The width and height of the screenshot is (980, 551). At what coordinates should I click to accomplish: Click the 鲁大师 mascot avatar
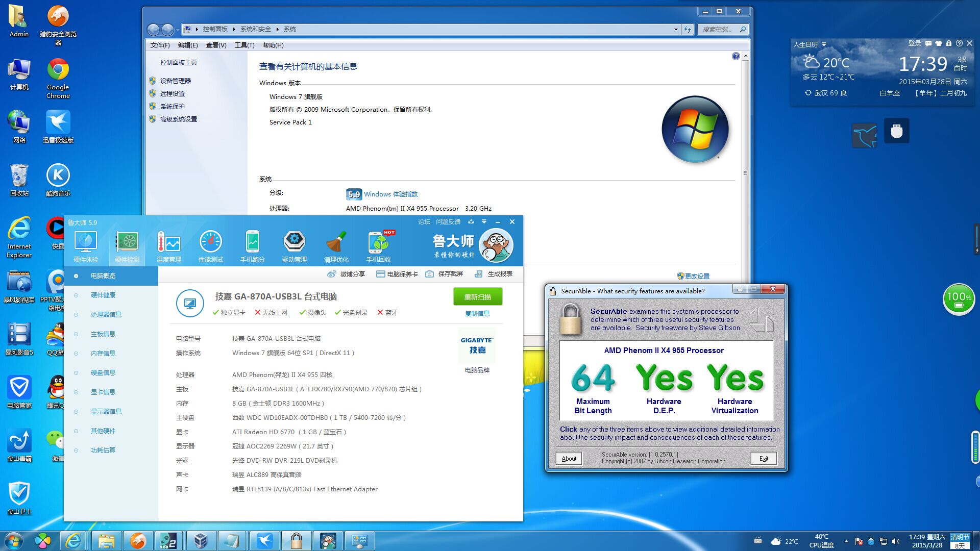tap(496, 245)
